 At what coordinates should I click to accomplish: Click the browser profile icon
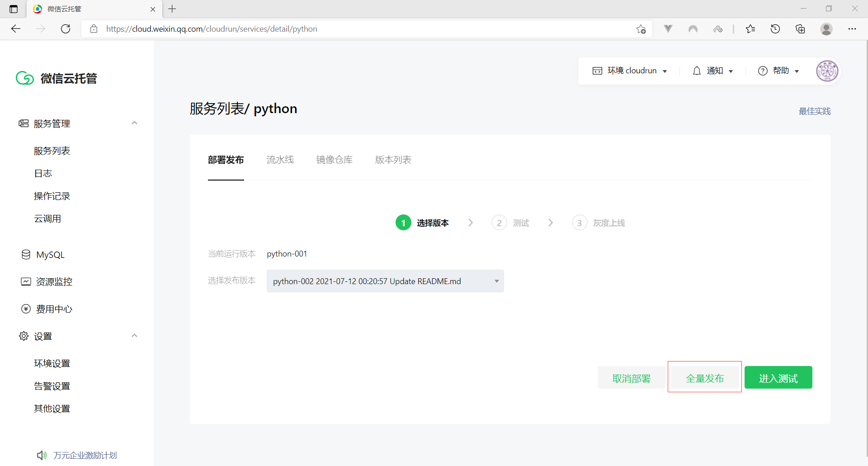pyautogui.click(x=826, y=29)
